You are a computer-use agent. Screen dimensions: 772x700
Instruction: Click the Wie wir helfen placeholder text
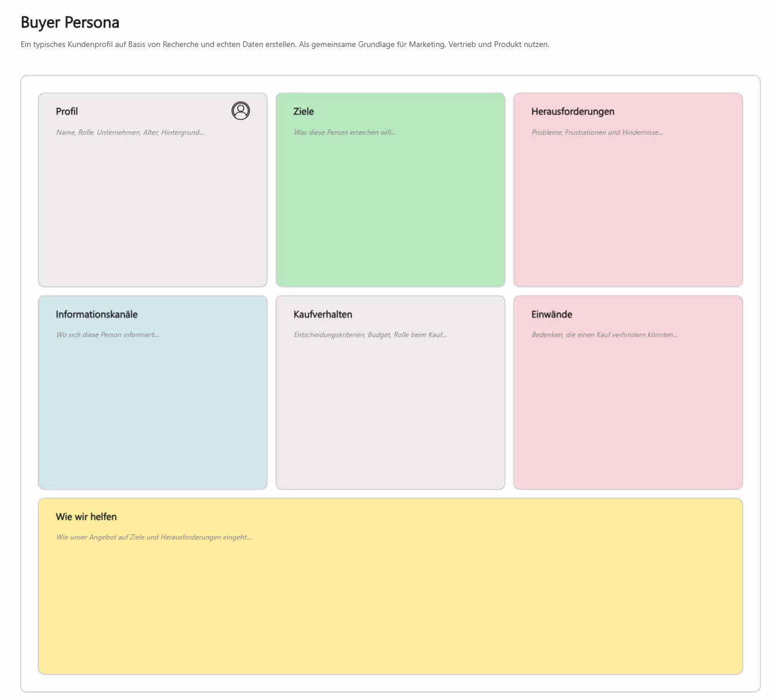tap(154, 537)
